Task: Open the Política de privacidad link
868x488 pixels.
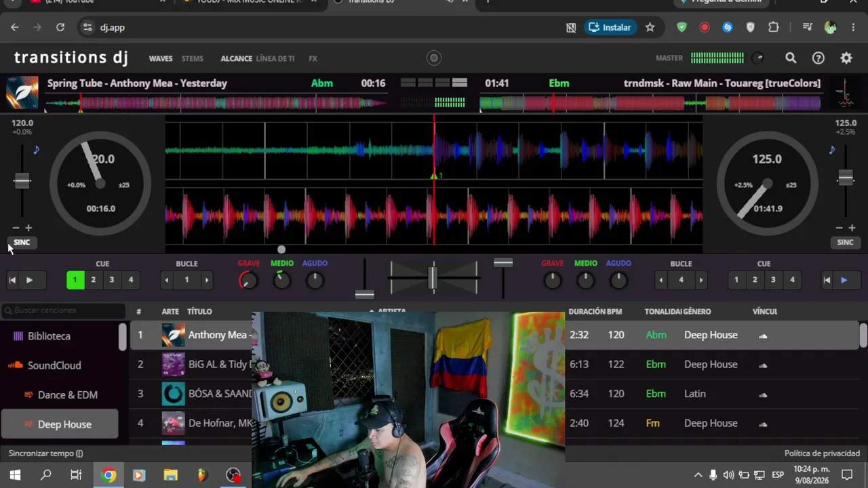Action: tap(822, 453)
